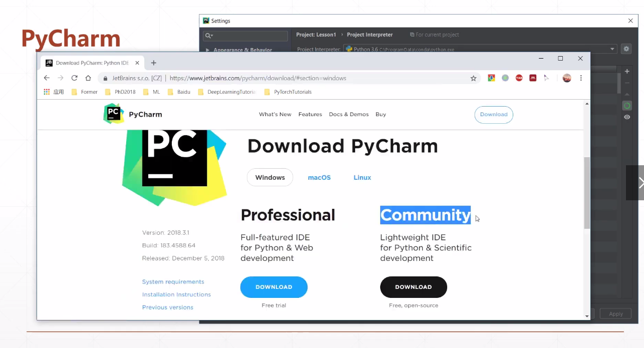644x348 pixels.
Task: Click the black Community DOWNLOAD button
Action: point(413,287)
